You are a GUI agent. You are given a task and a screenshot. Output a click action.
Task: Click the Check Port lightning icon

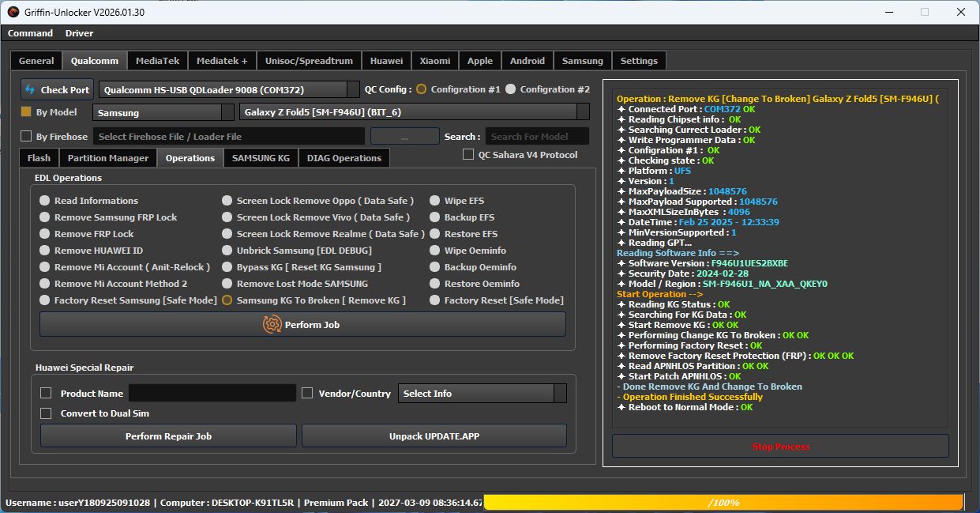coord(30,90)
